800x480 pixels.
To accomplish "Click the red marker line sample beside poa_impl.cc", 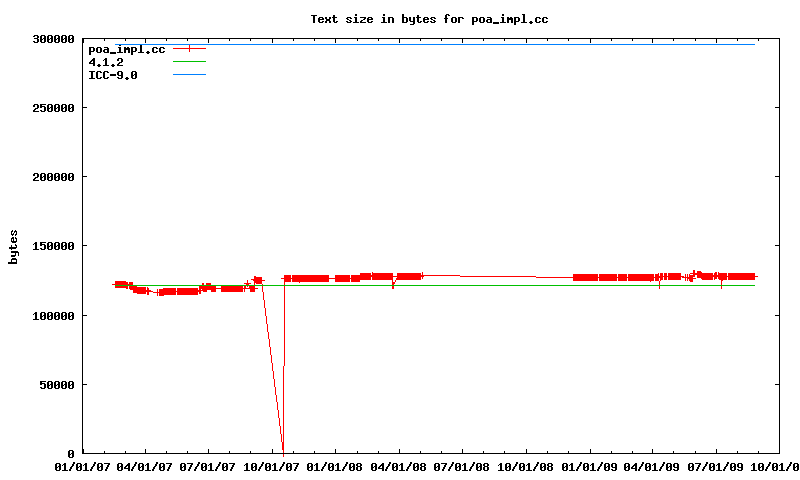I will 189,49.
